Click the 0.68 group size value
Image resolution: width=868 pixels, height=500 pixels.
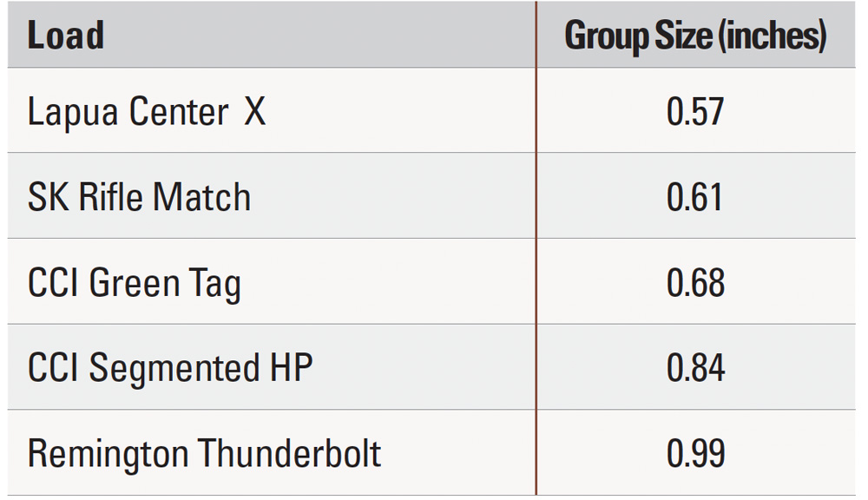[696, 283]
